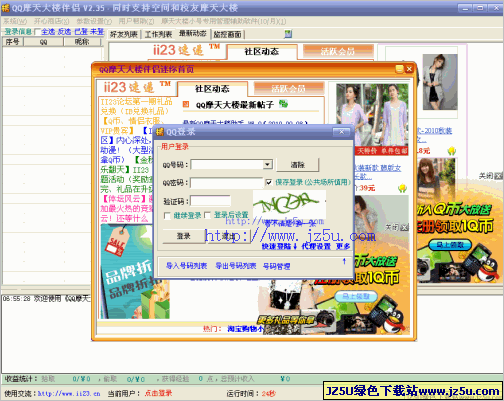The width and height of the screenshot is (504, 401).
Task: Switch to the 监控画面 tab
Action: pos(227,34)
